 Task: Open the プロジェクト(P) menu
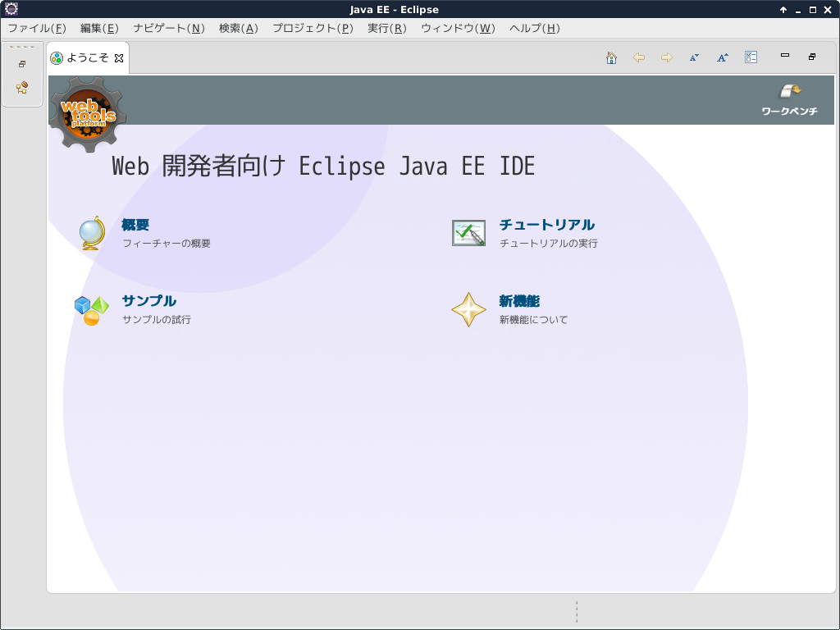tap(313, 28)
